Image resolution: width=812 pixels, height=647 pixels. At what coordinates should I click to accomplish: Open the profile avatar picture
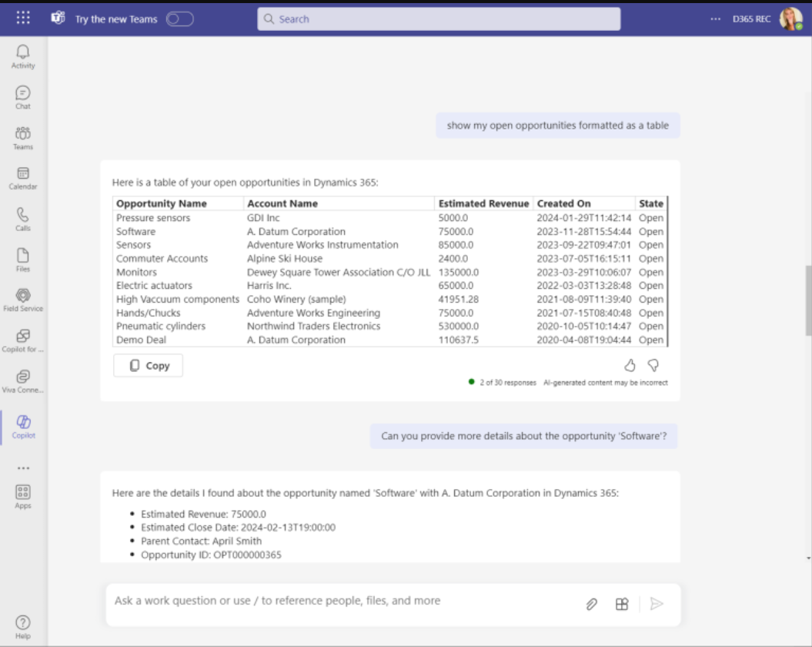790,19
